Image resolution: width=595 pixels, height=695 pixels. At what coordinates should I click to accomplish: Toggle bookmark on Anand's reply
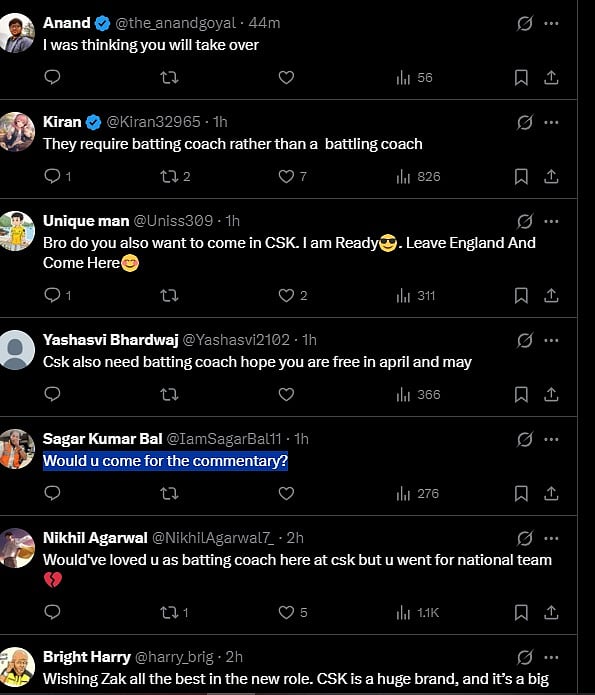521,78
